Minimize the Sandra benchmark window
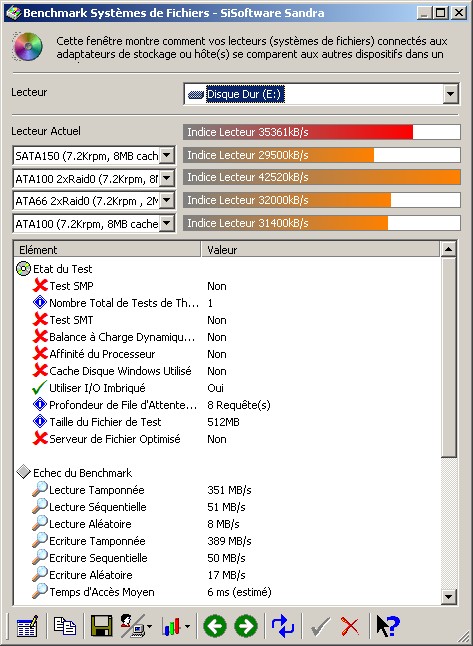 [425, 13]
